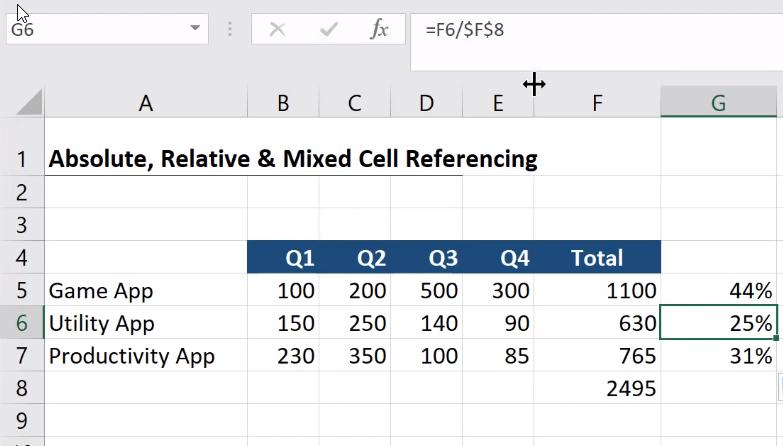Click Utility App Q2 value 250
Screen dimensions: 783x446
[x=355, y=323]
